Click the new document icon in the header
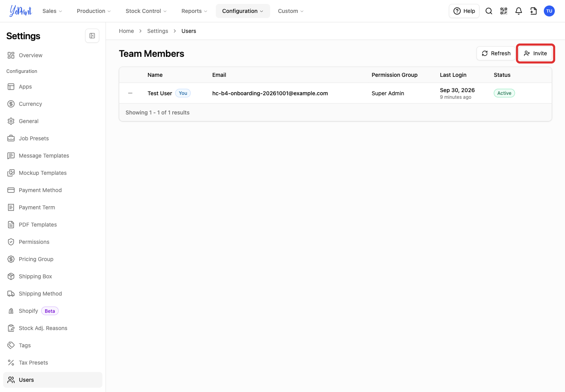This screenshot has width=565, height=392. [534, 11]
